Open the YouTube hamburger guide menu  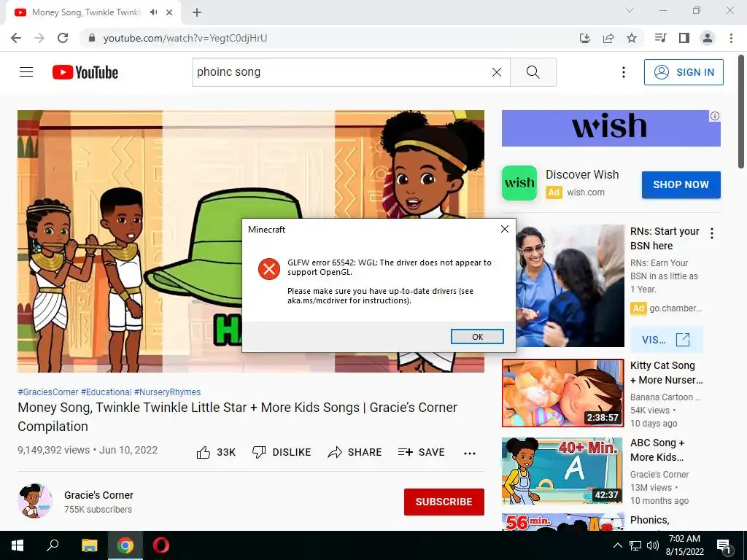[x=26, y=72]
